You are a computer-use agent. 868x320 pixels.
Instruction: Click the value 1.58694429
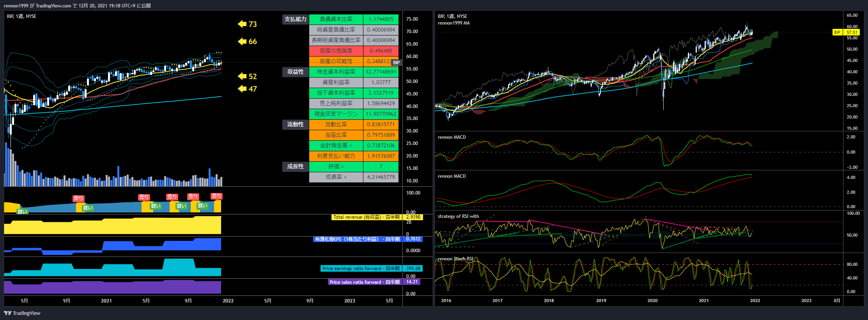tap(381, 103)
